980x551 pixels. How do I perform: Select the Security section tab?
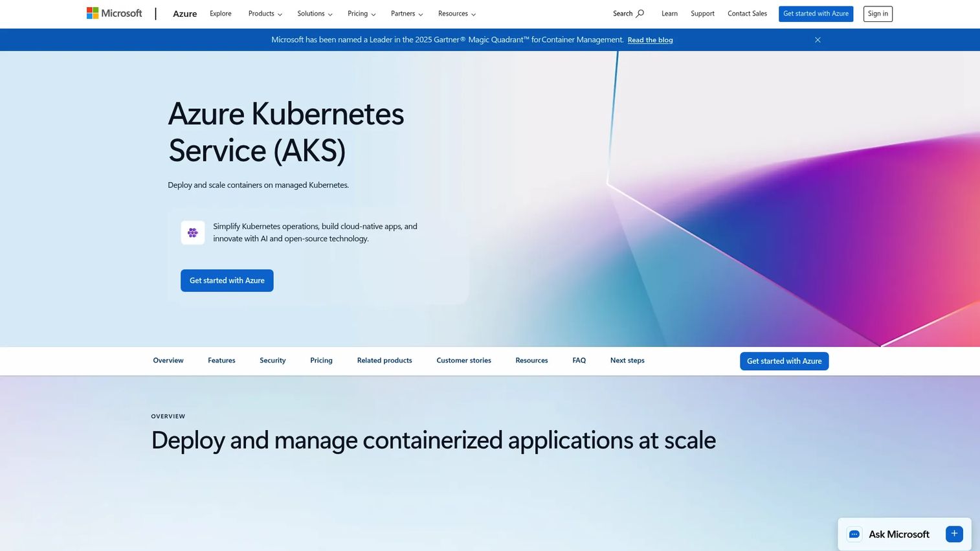pyautogui.click(x=273, y=361)
